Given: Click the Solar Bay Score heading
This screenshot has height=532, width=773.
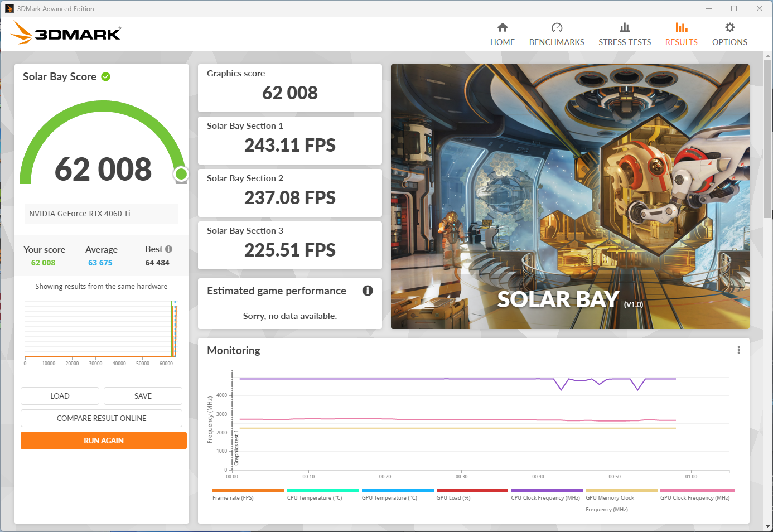Looking at the screenshot, I should [x=60, y=77].
